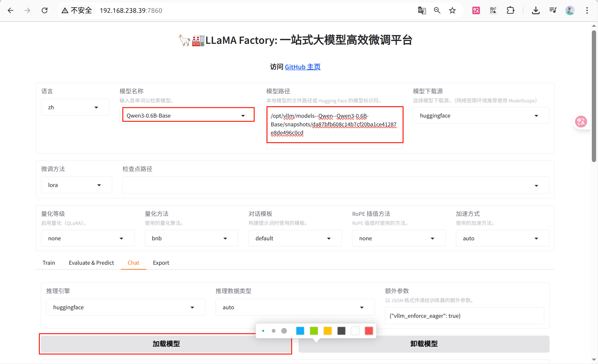Switch to the Export tab
This screenshot has height=364, width=598.
point(161,263)
